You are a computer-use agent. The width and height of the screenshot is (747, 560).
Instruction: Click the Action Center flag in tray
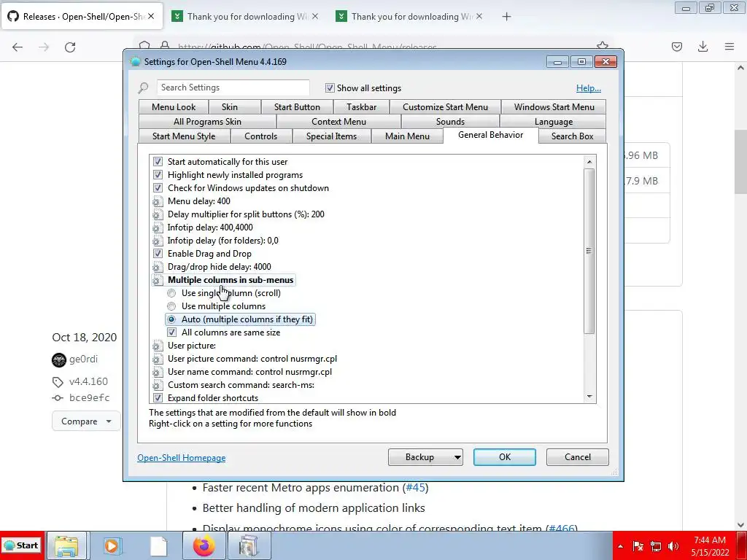pyautogui.click(x=638, y=546)
